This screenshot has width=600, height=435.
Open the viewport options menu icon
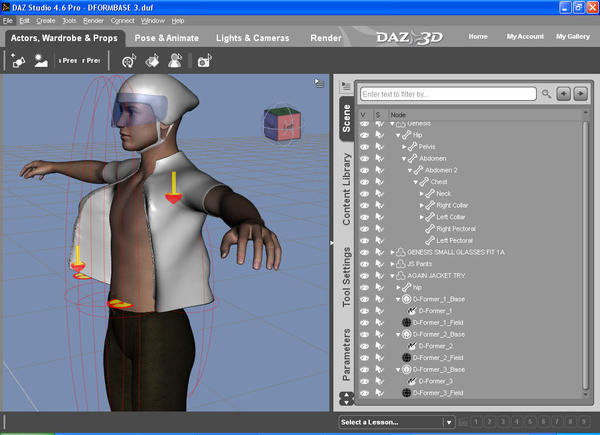click(x=319, y=83)
